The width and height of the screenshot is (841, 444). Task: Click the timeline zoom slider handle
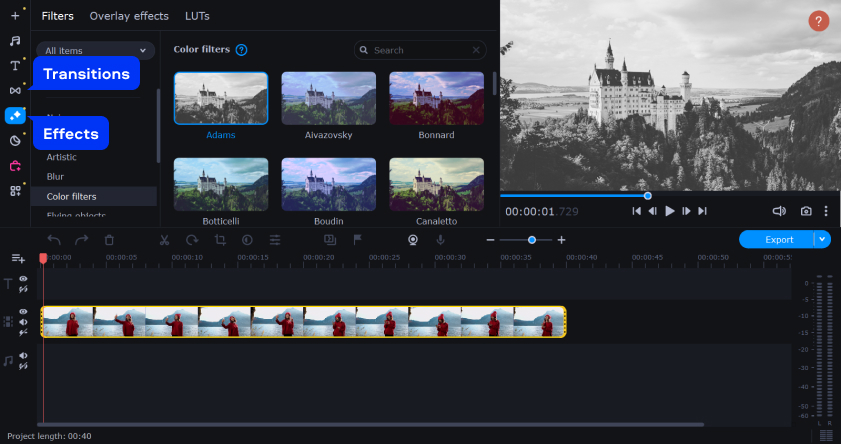point(532,240)
